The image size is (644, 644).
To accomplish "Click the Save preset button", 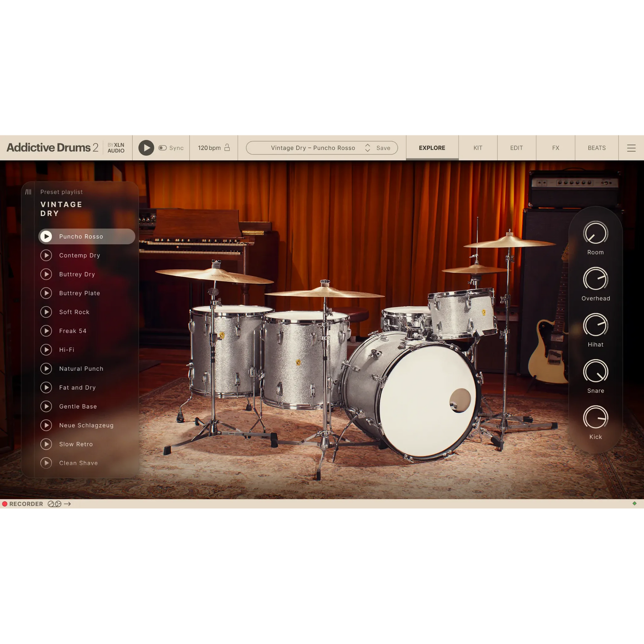I will pos(383,148).
